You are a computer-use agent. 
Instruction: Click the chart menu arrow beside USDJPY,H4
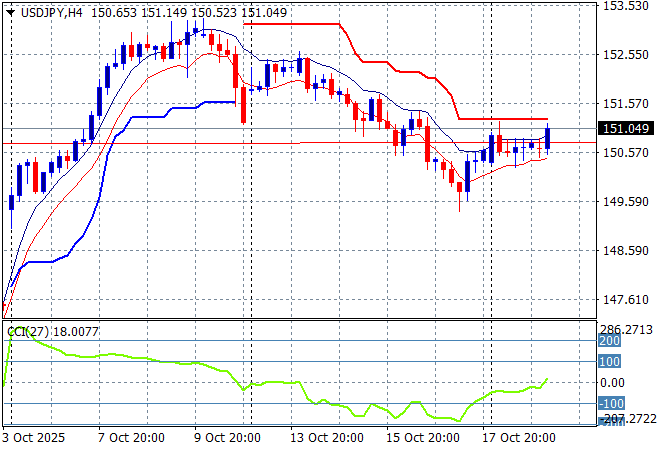pos(11,13)
